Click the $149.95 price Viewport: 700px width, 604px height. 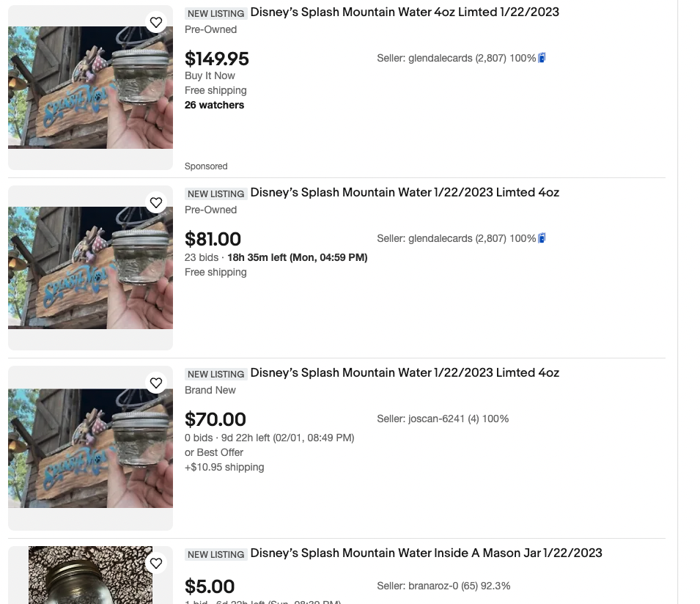pyautogui.click(x=217, y=59)
